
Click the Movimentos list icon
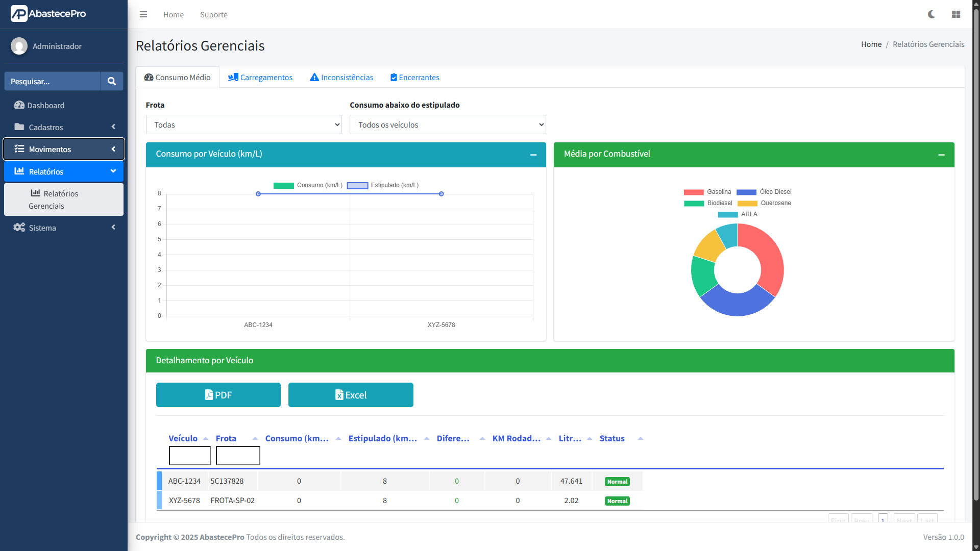pos(19,149)
